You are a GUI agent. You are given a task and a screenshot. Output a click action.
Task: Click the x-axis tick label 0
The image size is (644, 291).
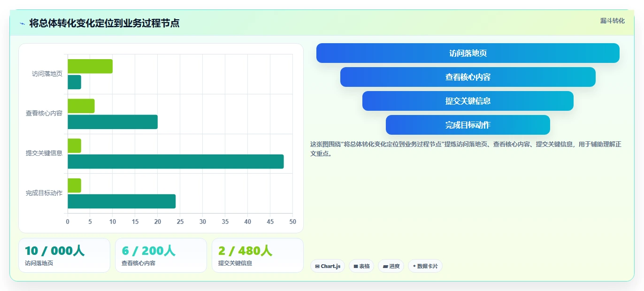tap(68, 222)
